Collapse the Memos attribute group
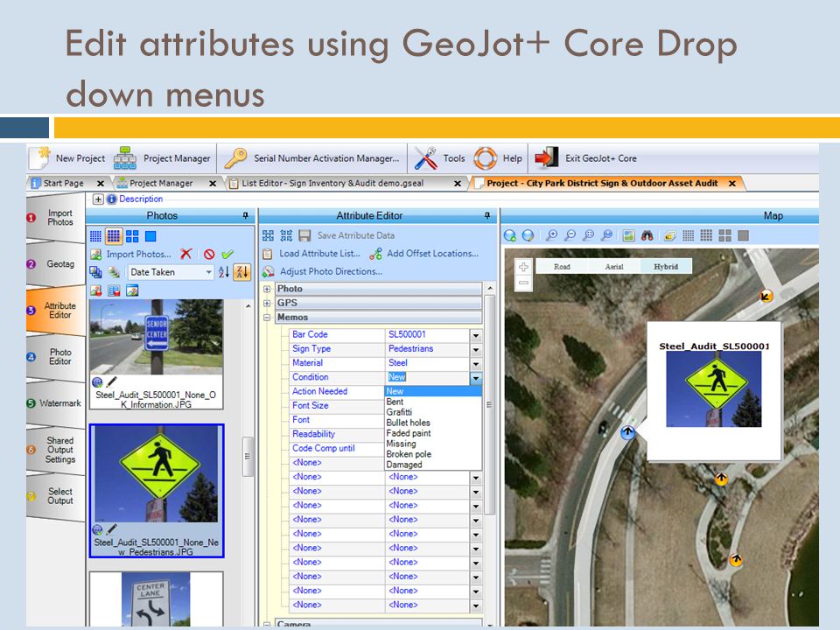The image size is (840, 630). click(267, 318)
